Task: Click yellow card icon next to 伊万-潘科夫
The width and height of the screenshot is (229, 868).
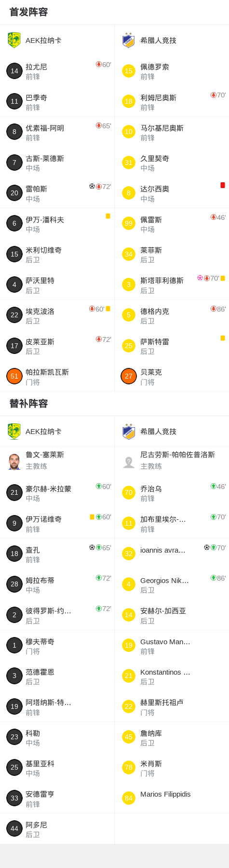Action: (108, 216)
